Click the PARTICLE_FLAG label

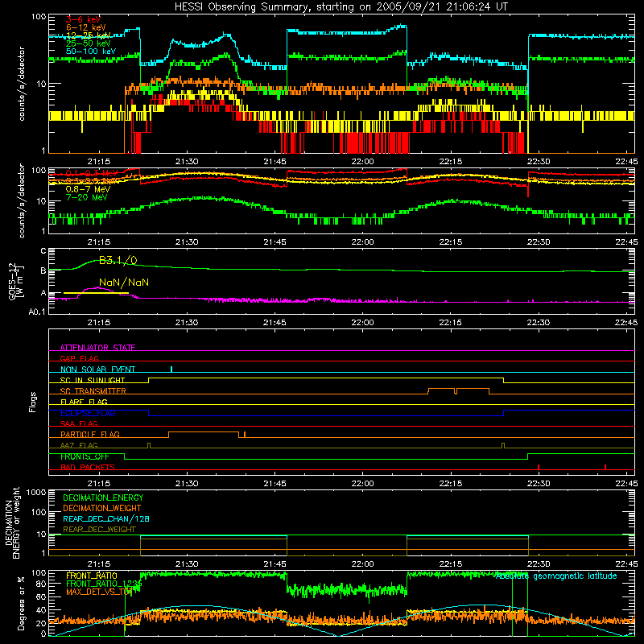click(90, 434)
